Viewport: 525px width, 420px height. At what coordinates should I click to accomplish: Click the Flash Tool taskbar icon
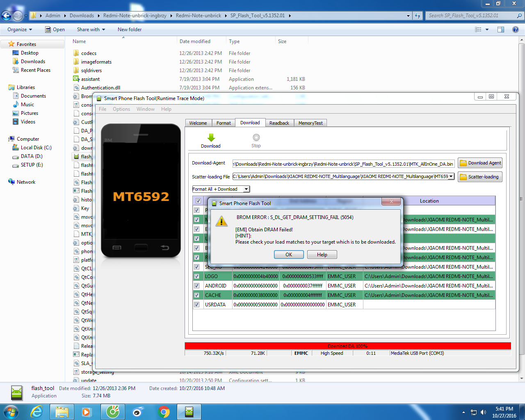(x=189, y=412)
